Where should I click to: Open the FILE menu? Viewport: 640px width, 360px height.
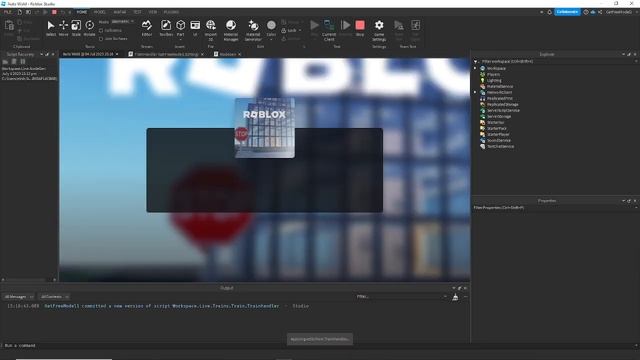tap(7, 12)
